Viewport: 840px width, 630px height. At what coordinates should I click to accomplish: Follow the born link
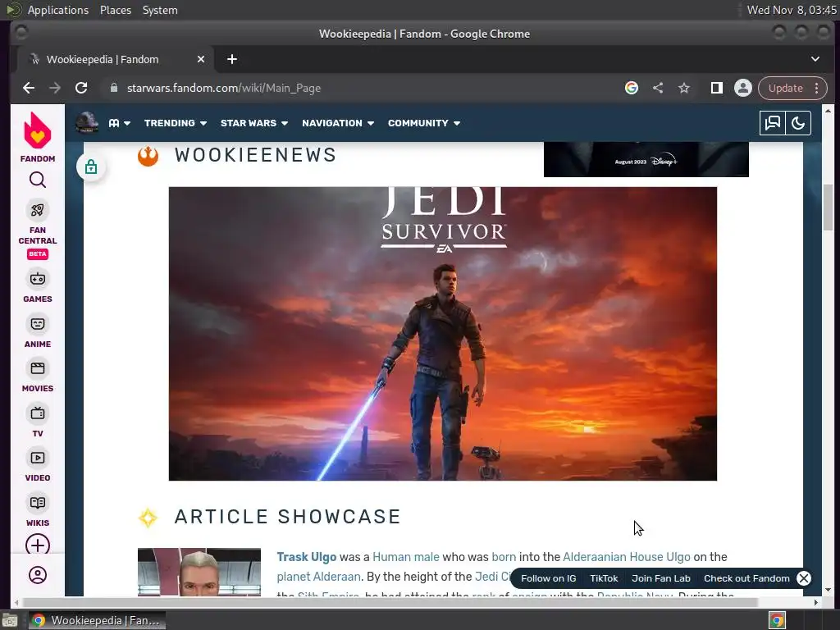pyautogui.click(x=504, y=557)
